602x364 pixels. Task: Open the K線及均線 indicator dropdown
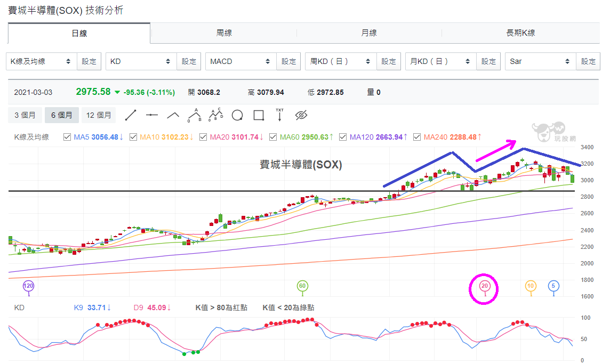42,61
